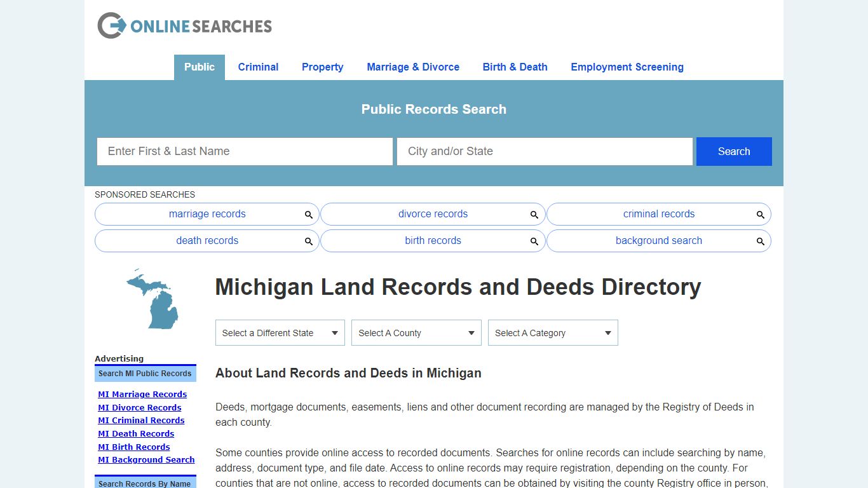Open MI Criminal Records sidebar link
This screenshot has height=488, width=868.
(141, 421)
